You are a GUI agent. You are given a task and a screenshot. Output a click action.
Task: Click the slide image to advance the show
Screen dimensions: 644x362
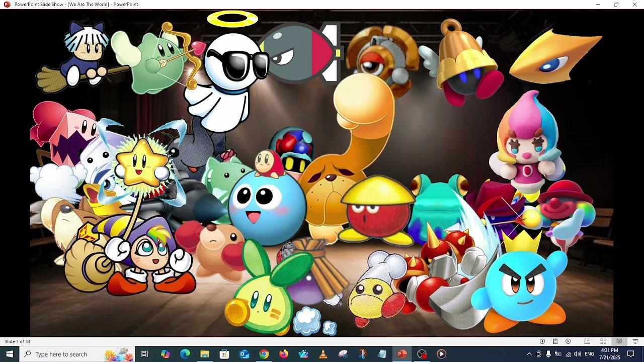[x=322, y=172]
